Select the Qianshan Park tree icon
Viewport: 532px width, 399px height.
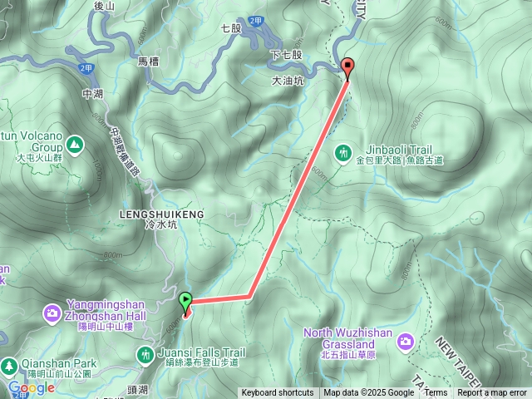click(x=9, y=367)
